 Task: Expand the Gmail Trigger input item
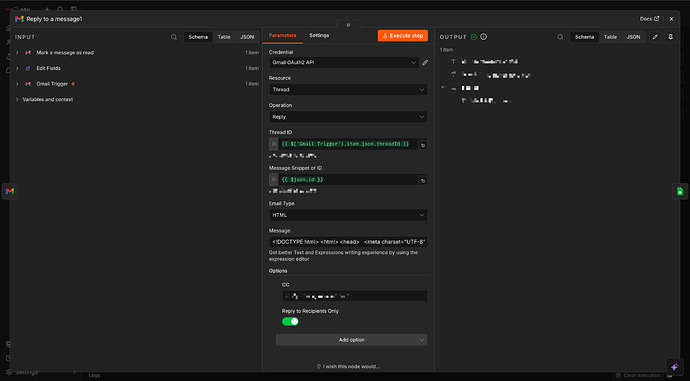click(17, 84)
